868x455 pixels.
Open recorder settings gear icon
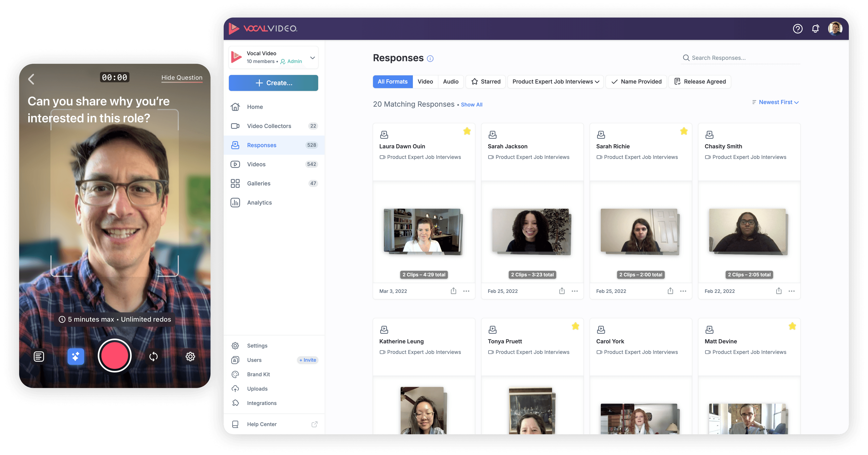tap(190, 356)
